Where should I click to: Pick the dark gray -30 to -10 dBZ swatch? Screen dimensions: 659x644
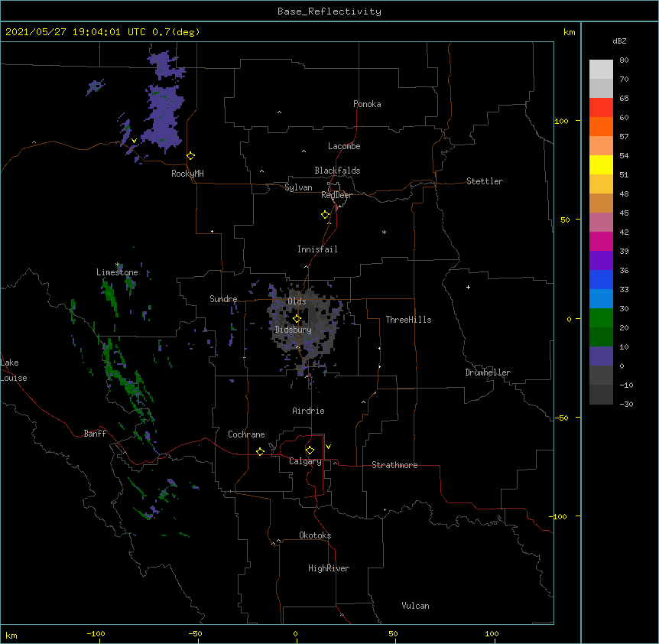(601, 395)
